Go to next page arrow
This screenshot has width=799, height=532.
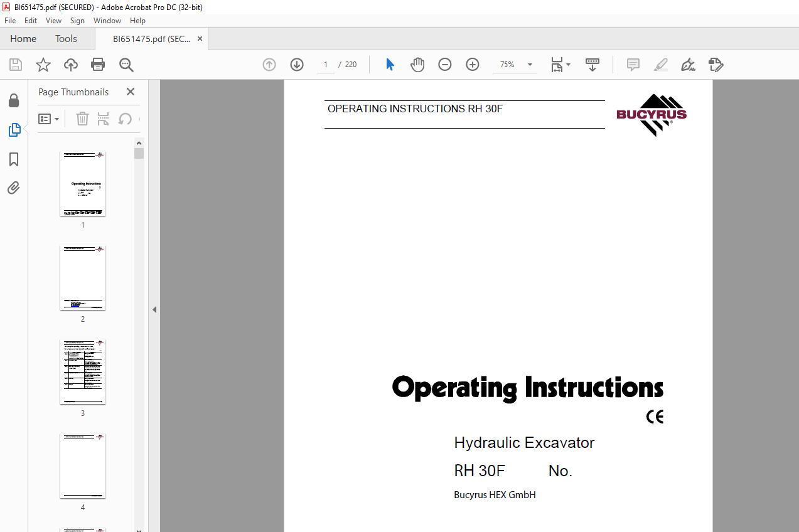tap(297, 65)
